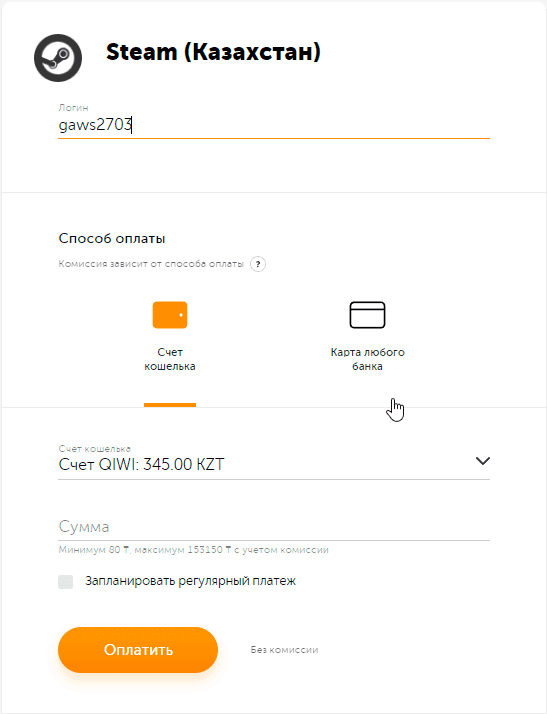Focus the Сумма amount field
Image resolution: width=547 pixels, height=714 pixels.
[274, 527]
